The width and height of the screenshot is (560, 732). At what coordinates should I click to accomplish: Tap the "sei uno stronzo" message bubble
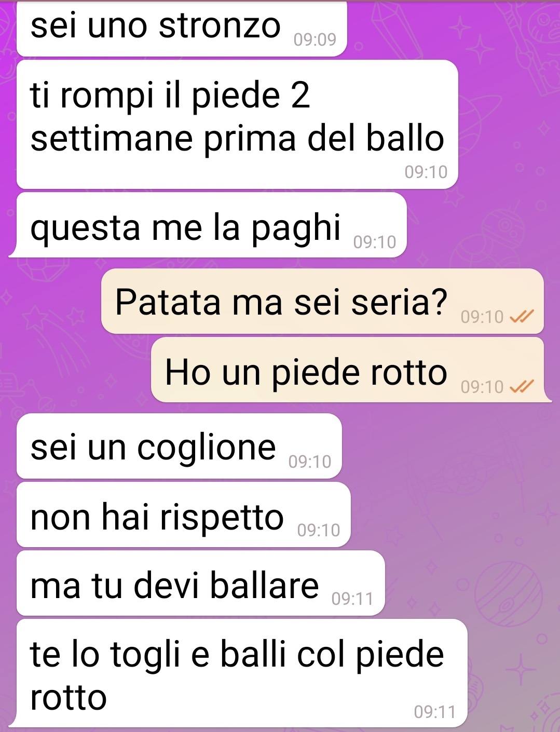point(182,28)
